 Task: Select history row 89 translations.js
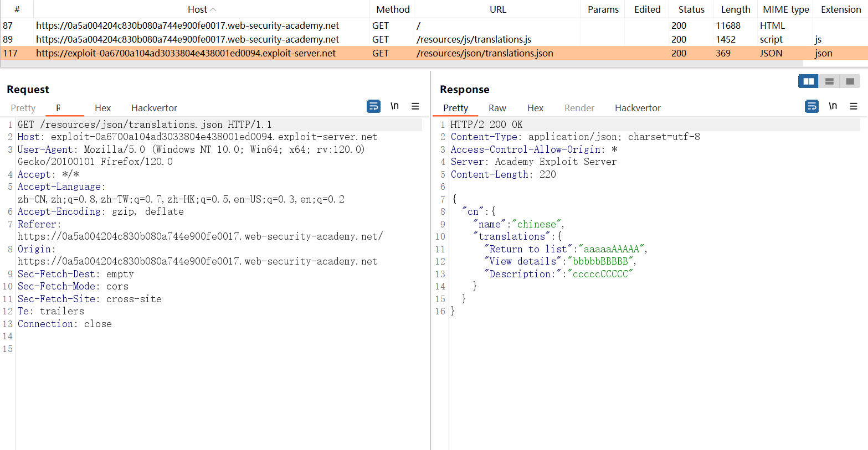point(434,39)
